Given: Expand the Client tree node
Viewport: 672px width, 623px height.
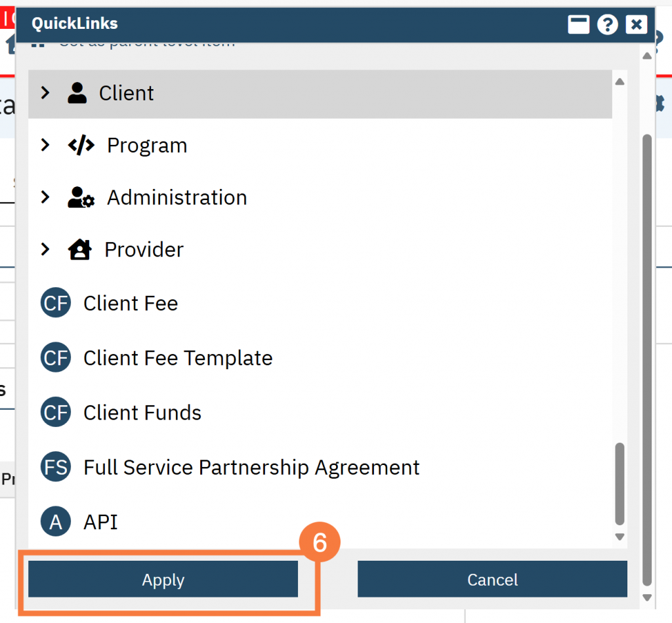Looking at the screenshot, I should click(45, 93).
